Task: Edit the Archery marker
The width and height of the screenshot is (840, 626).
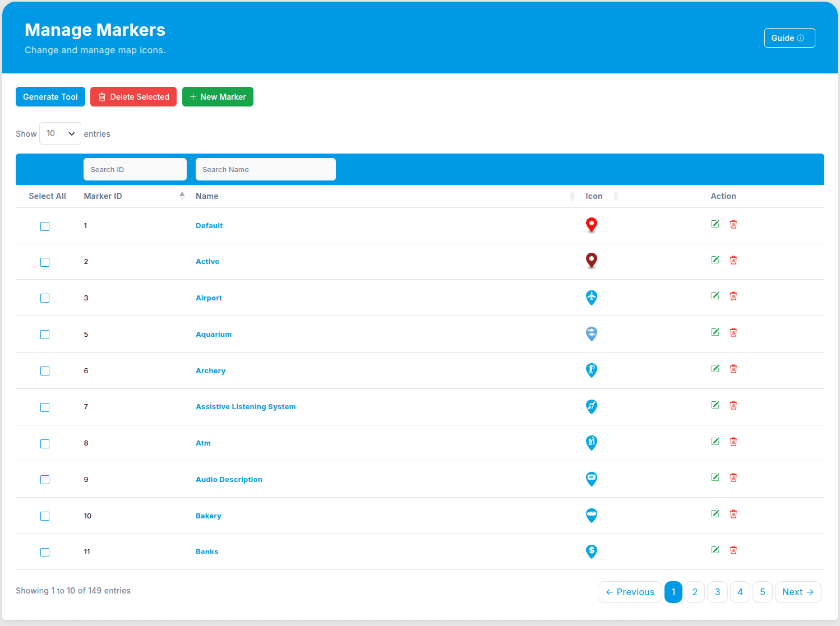Action: coord(715,369)
